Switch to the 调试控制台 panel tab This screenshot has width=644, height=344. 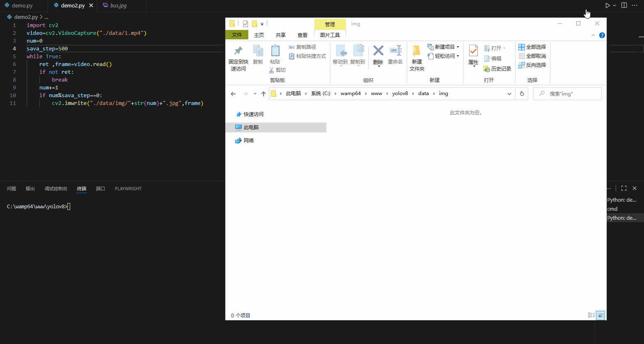[56, 189]
